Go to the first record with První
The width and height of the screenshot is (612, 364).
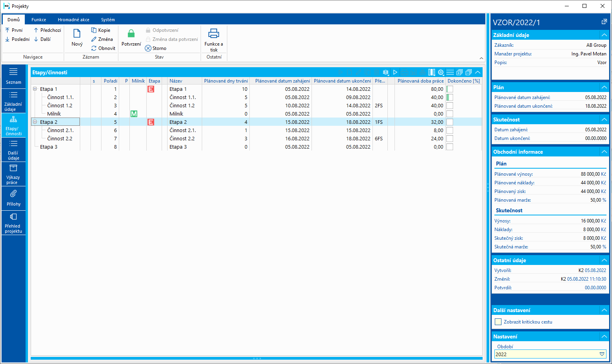[14, 30]
